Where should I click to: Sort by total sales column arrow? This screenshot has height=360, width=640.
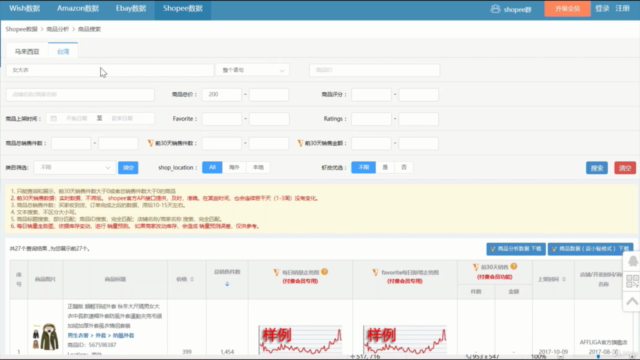tap(227, 284)
